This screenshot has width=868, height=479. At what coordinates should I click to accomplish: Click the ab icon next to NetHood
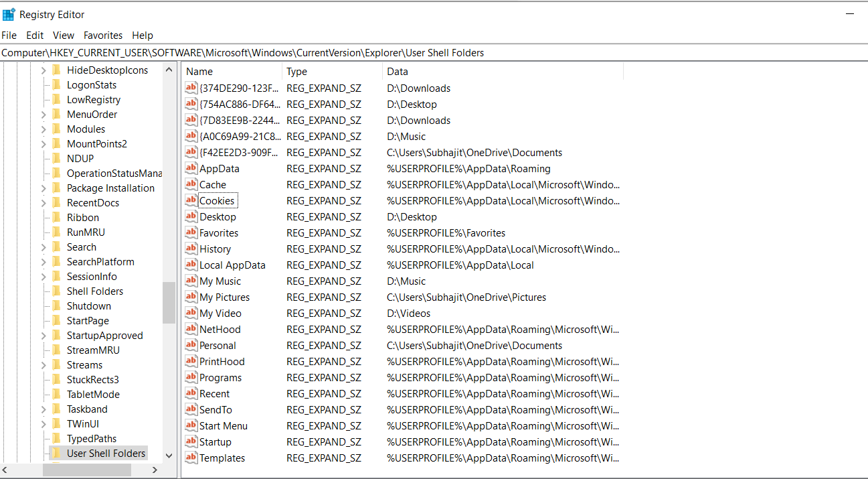(x=191, y=330)
